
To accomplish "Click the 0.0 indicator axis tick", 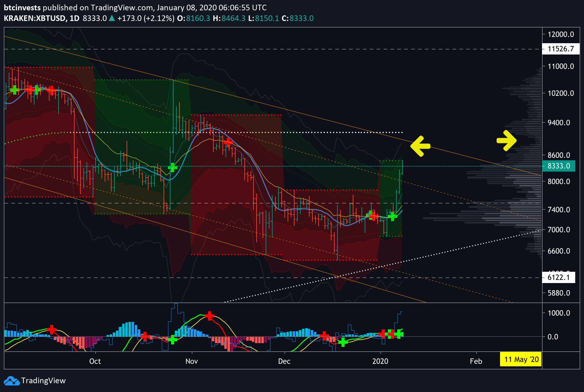I will click(553, 337).
